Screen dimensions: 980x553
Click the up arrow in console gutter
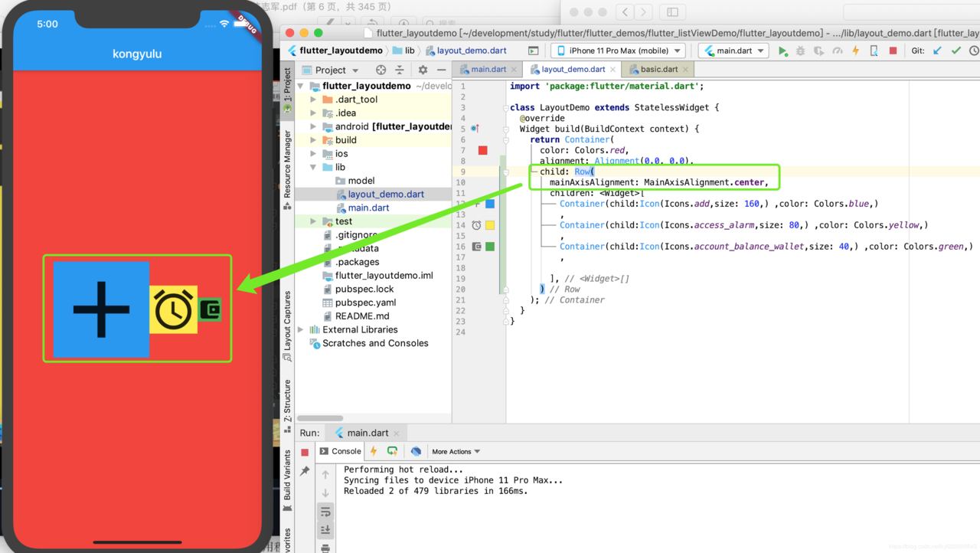click(325, 475)
